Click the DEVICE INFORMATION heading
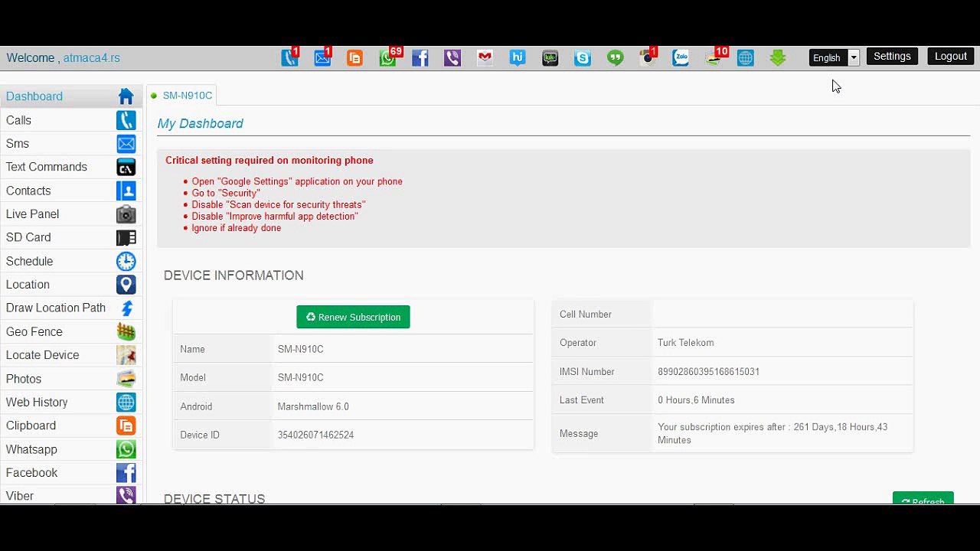Viewport: 980px width, 551px height. 234,275
